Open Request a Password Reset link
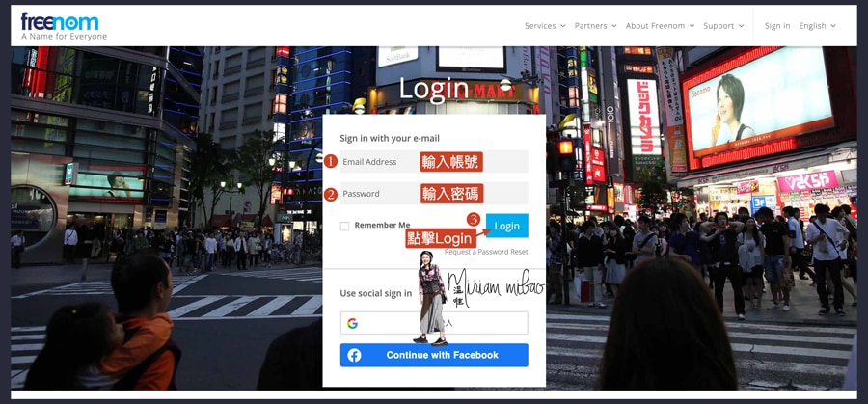Screen dimensions: 868x404 click(x=486, y=252)
